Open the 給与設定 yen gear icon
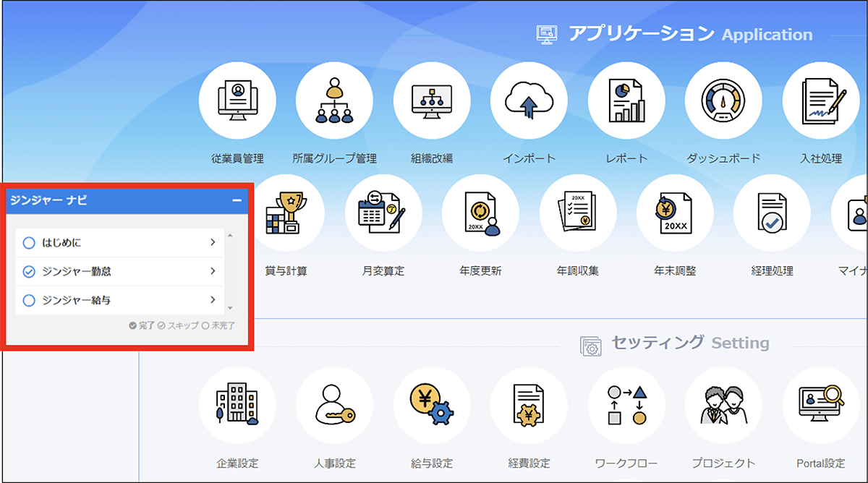 [x=432, y=405]
